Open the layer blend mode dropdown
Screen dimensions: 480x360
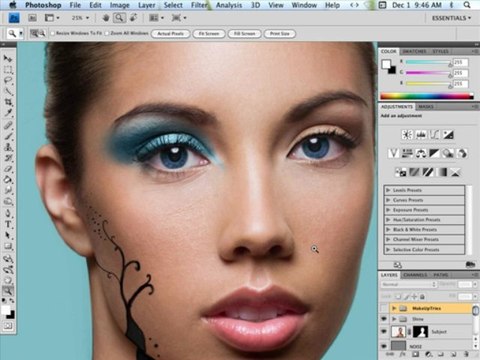pos(408,284)
